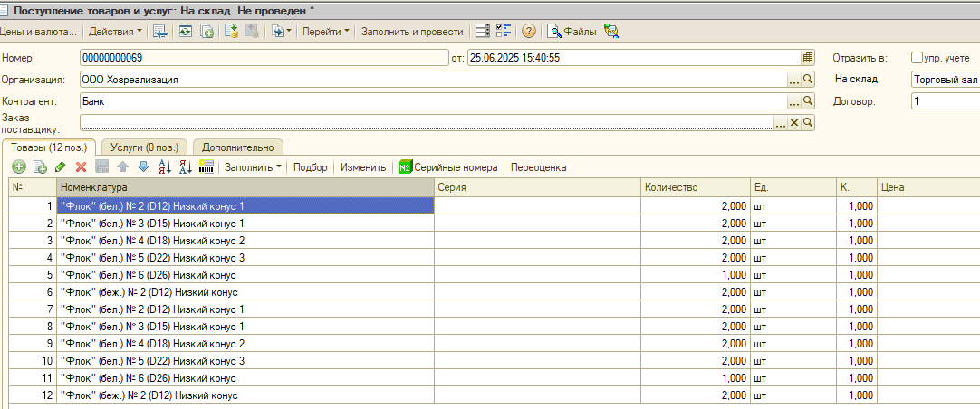Open the Действия dropdown menu
The image size is (980, 409).
(x=115, y=32)
